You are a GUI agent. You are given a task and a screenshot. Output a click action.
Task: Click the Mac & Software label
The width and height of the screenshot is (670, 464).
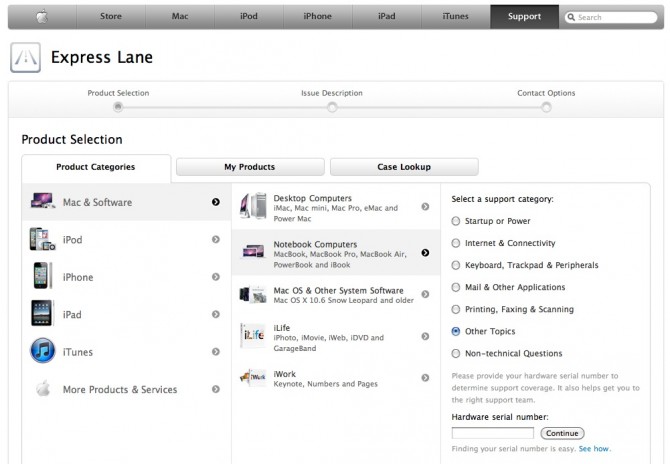click(97, 202)
